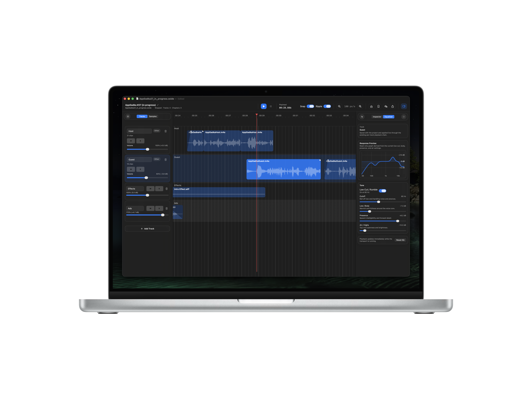The image size is (532, 399).
Task: Open help via the question mark icon
Action: coord(404,117)
